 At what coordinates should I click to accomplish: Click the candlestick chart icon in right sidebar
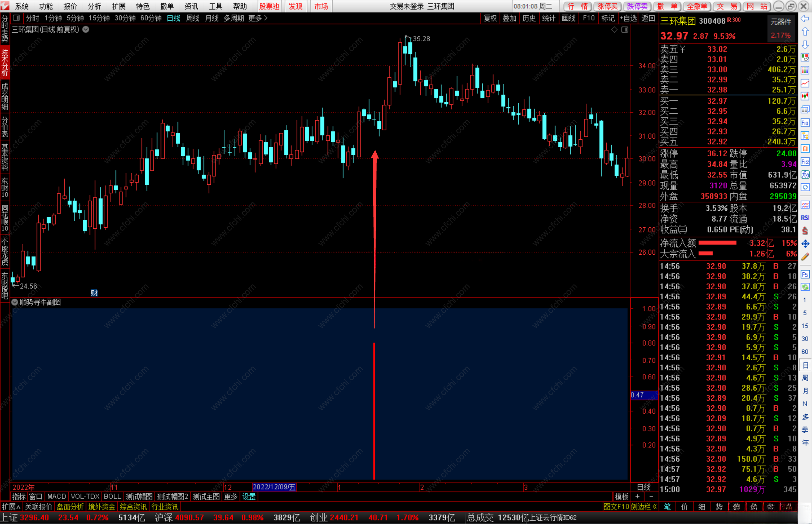[805, 96]
